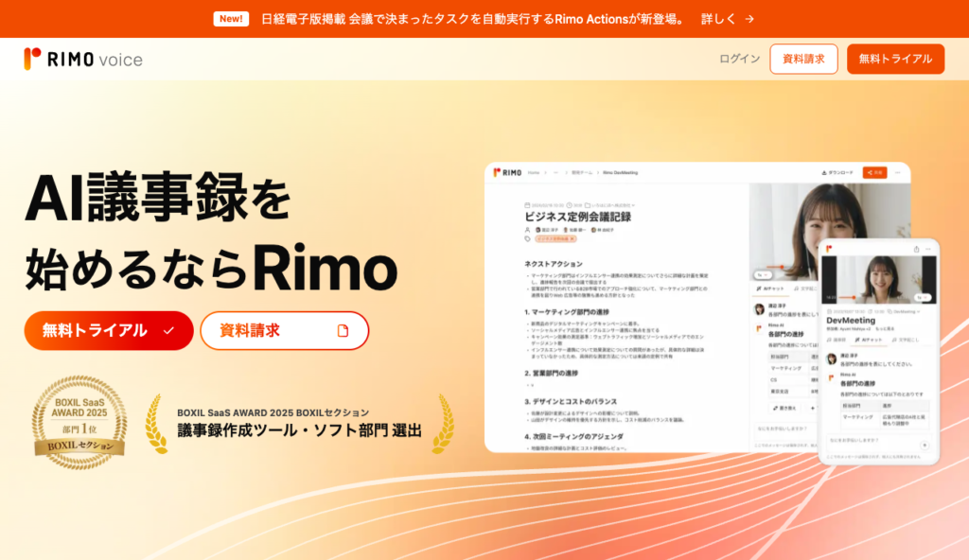The height and width of the screenshot is (560, 969).
Task: Click the header 無料トライアル orange button
Action: pyautogui.click(x=895, y=60)
